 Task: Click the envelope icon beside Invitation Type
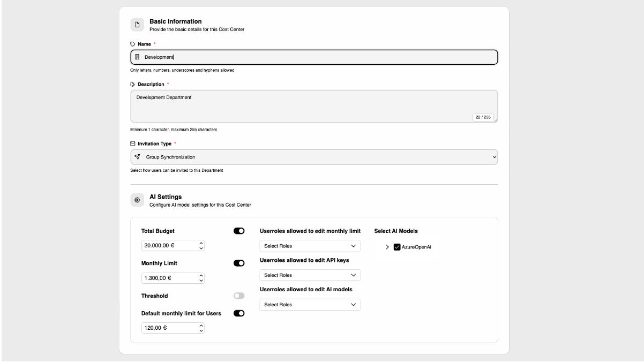(x=133, y=143)
